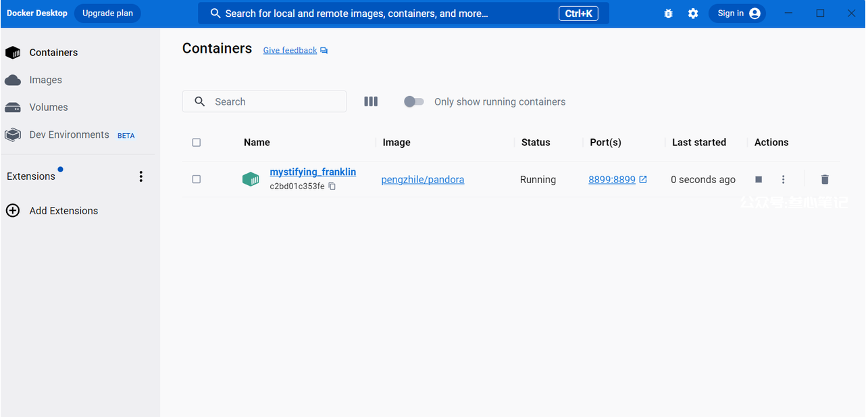Image resolution: width=868 pixels, height=417 pixels.
Task: Open the troubleshoot bug icon
Action: [668, 14]
